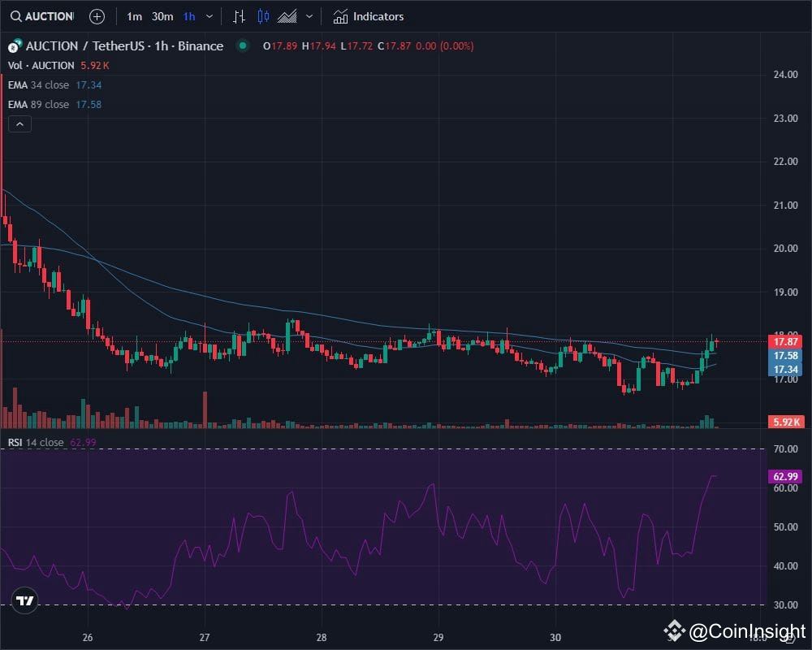Click the TradingView logo badge
The width and height of the screenshot is (812, 650).
click(24, 600)
